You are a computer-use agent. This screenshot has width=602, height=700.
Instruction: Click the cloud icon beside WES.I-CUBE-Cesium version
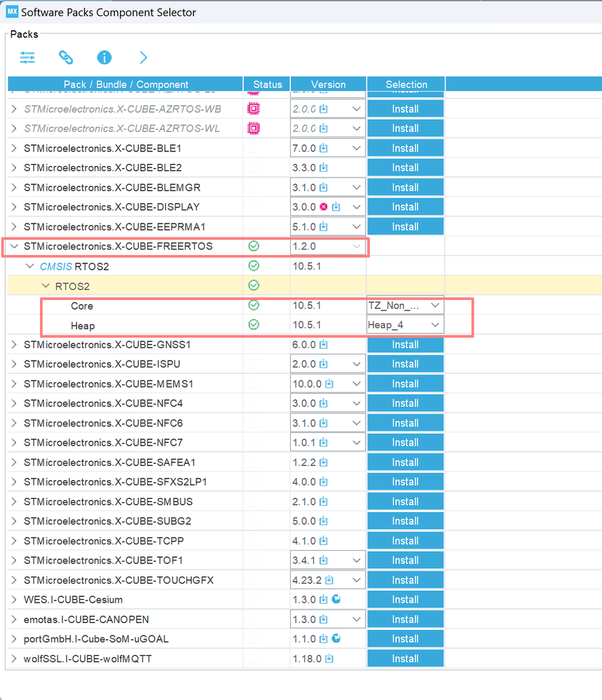tap(338, 599)
